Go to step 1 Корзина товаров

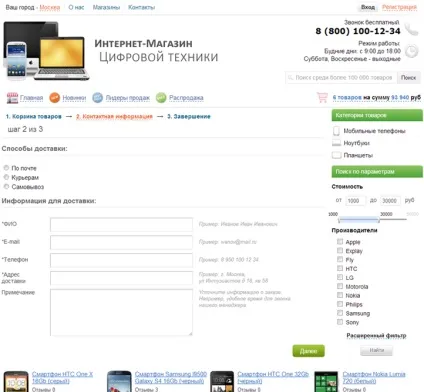click(34, 116)
